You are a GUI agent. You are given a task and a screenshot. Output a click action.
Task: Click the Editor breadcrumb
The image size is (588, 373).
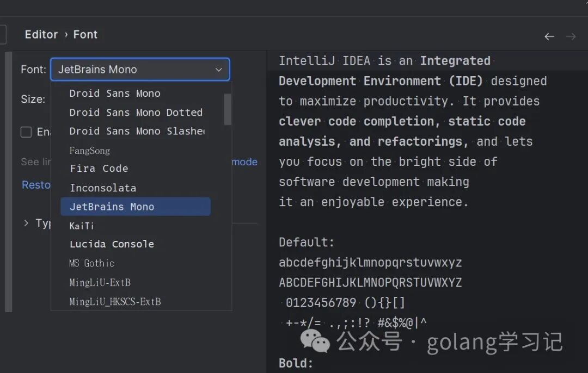pyautogui.click(x=41, y=34)
